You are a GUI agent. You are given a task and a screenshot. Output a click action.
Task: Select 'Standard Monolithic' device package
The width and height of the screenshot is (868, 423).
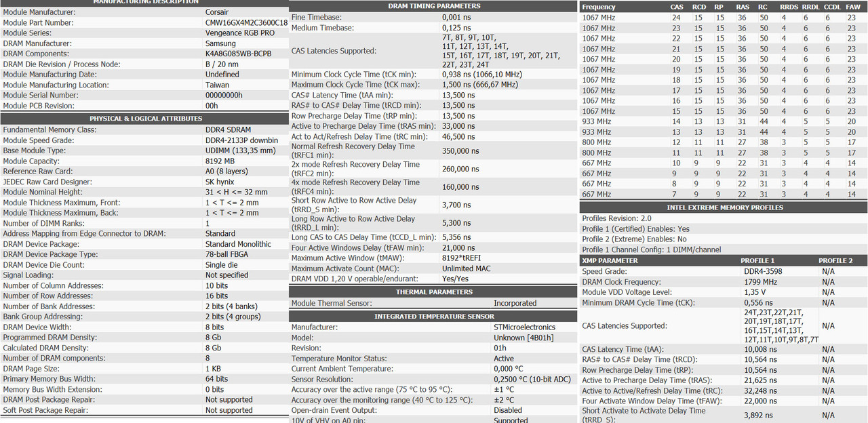coord(238,244)
